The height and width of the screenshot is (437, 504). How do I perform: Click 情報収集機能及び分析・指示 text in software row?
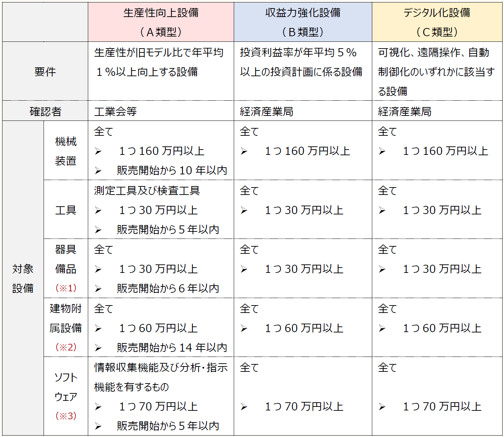coord(160,368)
